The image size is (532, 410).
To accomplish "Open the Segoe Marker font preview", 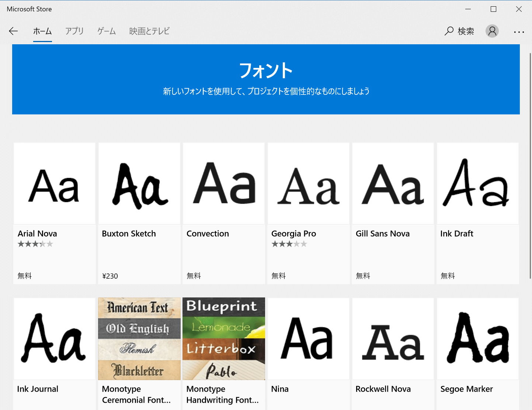I will click(x=478, y=339).
